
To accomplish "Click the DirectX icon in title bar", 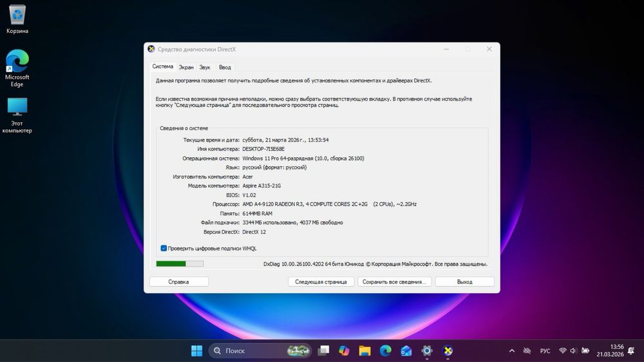I will coord(151,49).
